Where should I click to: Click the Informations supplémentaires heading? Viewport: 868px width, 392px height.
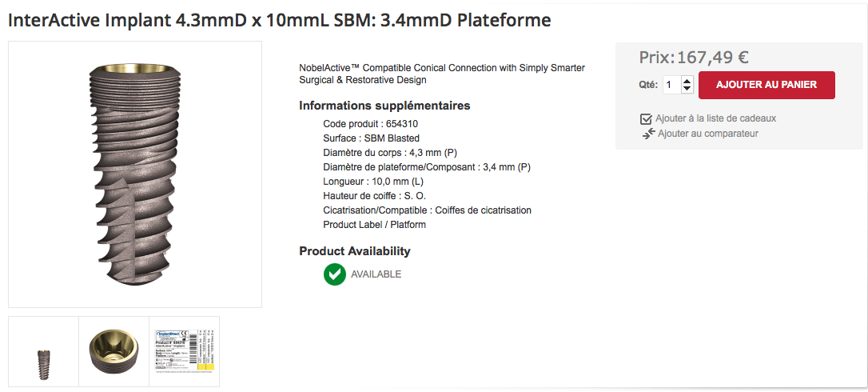tap(384, 106)
